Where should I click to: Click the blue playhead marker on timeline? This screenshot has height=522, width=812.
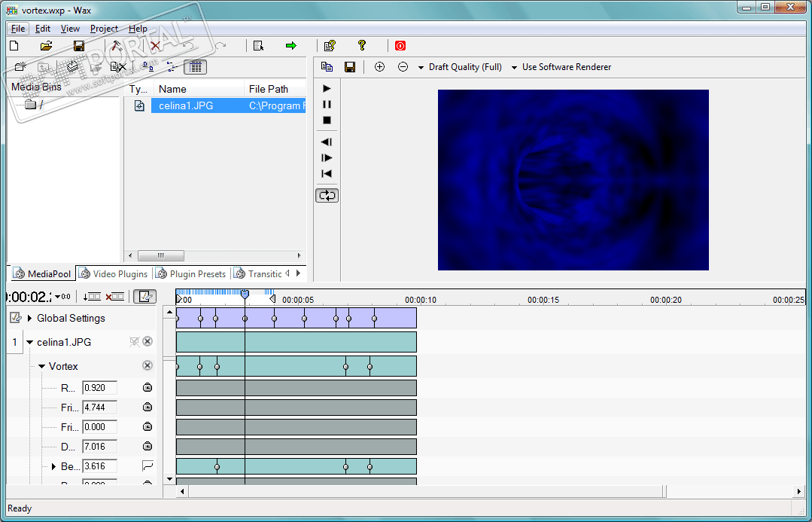pos(245,294)
